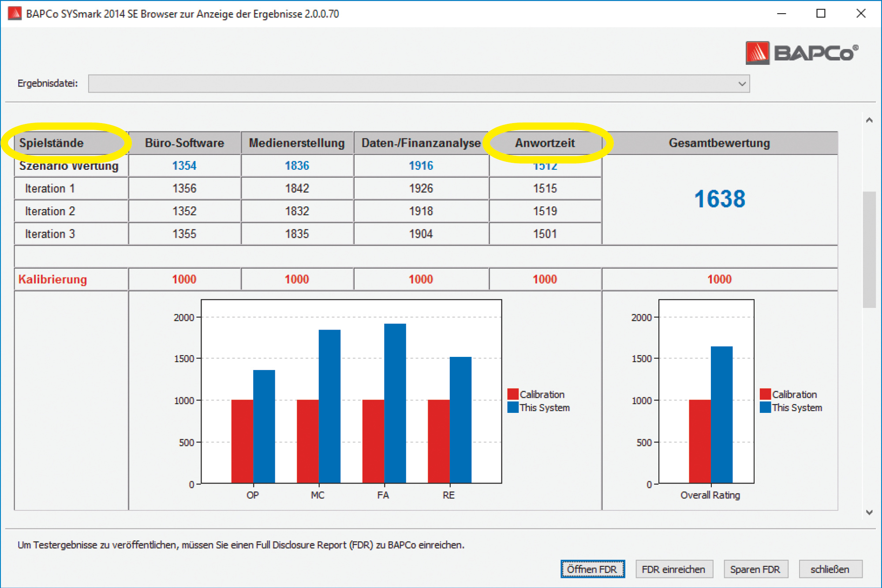882x588 pixels.
Task: Click the BAPCo logo icon in the header
Action: click(757, 53)
